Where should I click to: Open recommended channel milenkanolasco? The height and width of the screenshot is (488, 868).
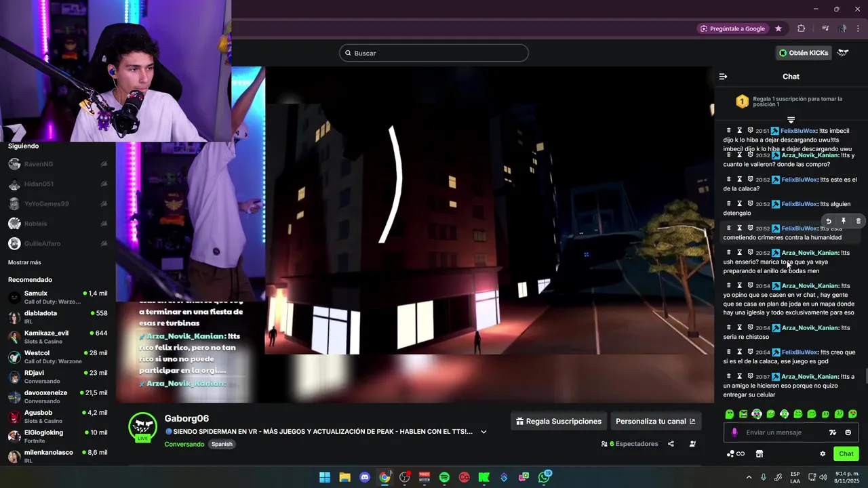pos(58,455)
